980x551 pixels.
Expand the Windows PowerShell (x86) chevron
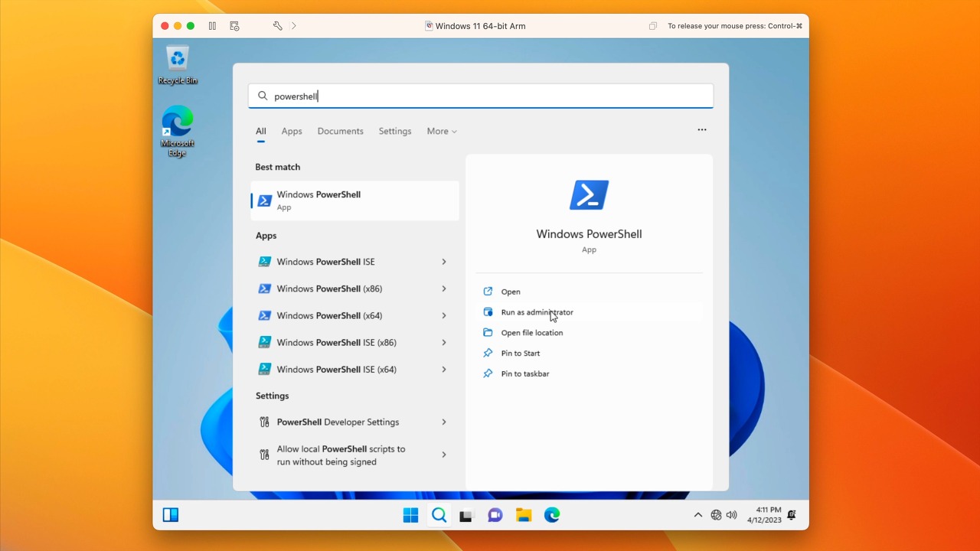pyautogui.click(x=444, y=289)
